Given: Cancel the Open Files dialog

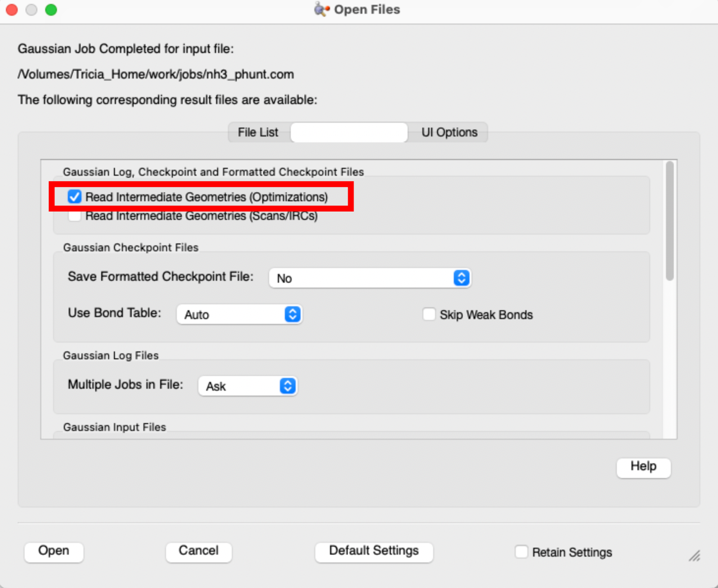Looking at the screenshot, I should pyautogui.click(x=198, y=551).
